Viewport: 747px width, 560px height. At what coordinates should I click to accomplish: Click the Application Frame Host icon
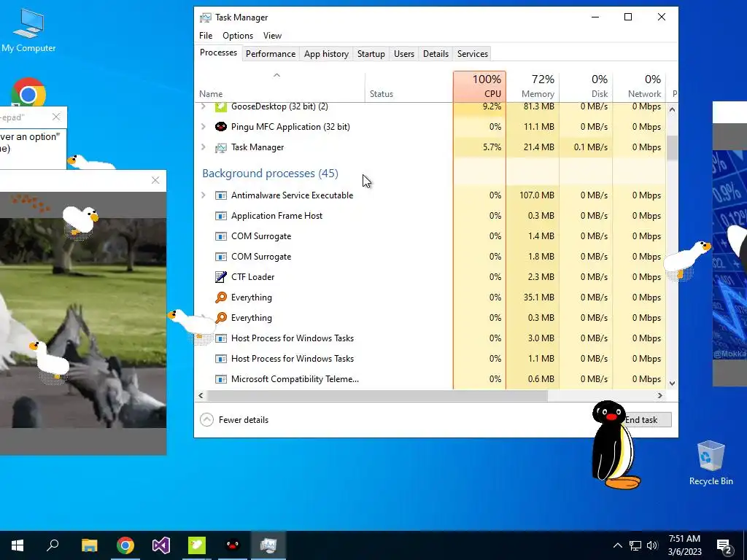coord(220,216)
